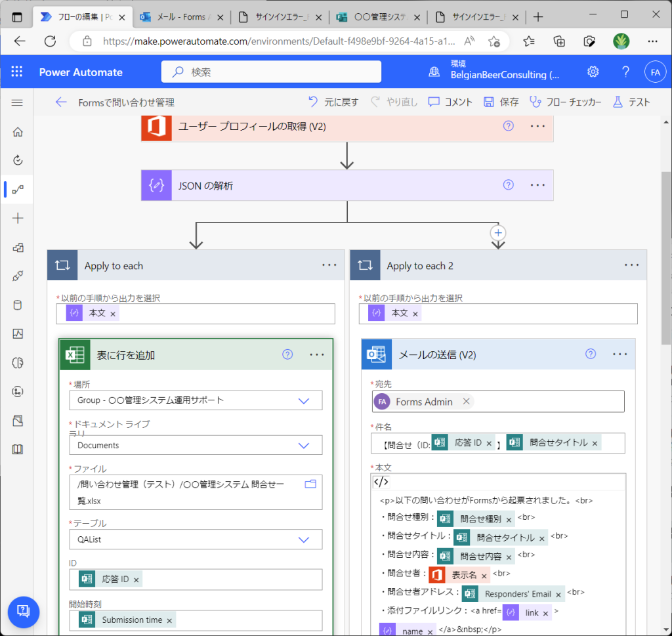Expand the 場所 dropdown
Viewport: 672px width, 636px height.
pos(304,401)
